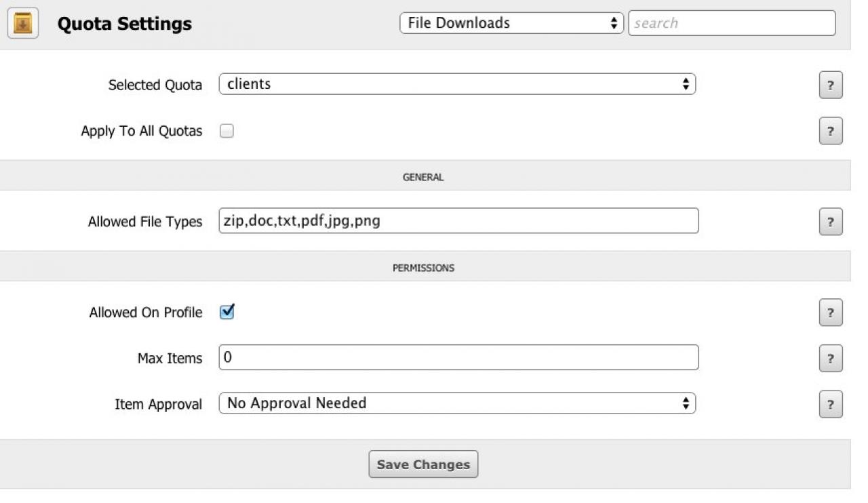The image size is (868, 503).
Task: Click the PERMISSIONS section header
Action: point(423,268)
